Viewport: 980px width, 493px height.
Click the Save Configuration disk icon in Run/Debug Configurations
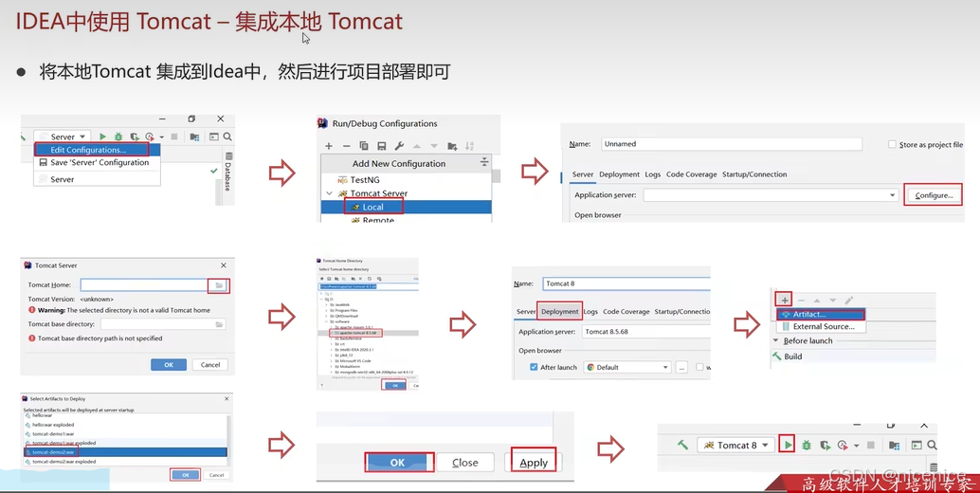point(381,146)
